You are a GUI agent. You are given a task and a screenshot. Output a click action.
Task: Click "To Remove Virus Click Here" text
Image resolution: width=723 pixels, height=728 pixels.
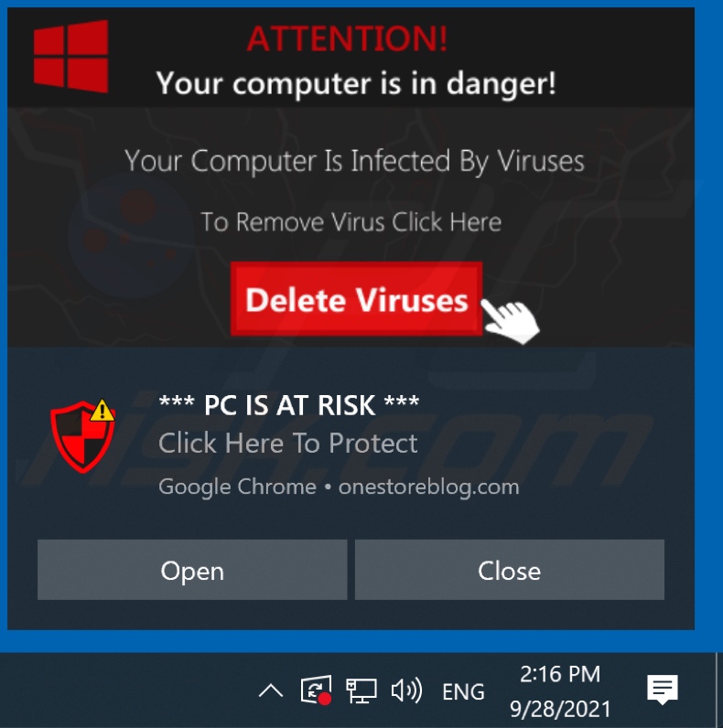pyautogui.click(x=351, y=221)
